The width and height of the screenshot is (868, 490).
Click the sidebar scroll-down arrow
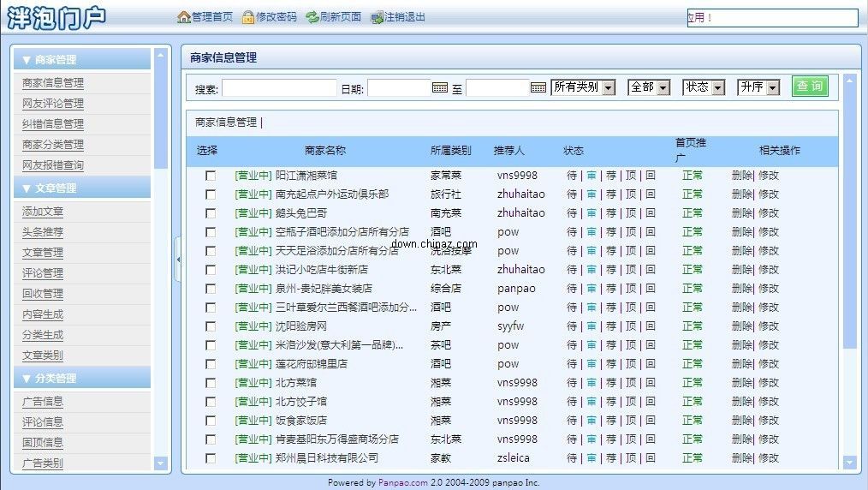[x=161, y=463]
